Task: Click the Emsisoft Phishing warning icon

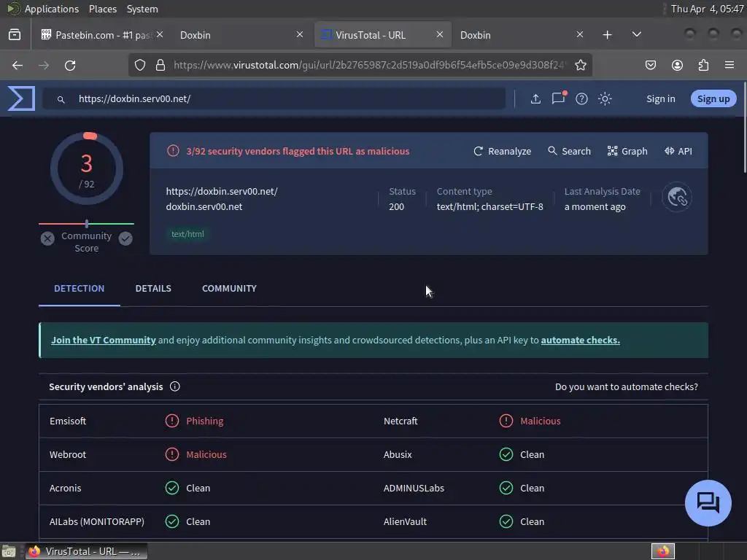Action: [172, 421]
